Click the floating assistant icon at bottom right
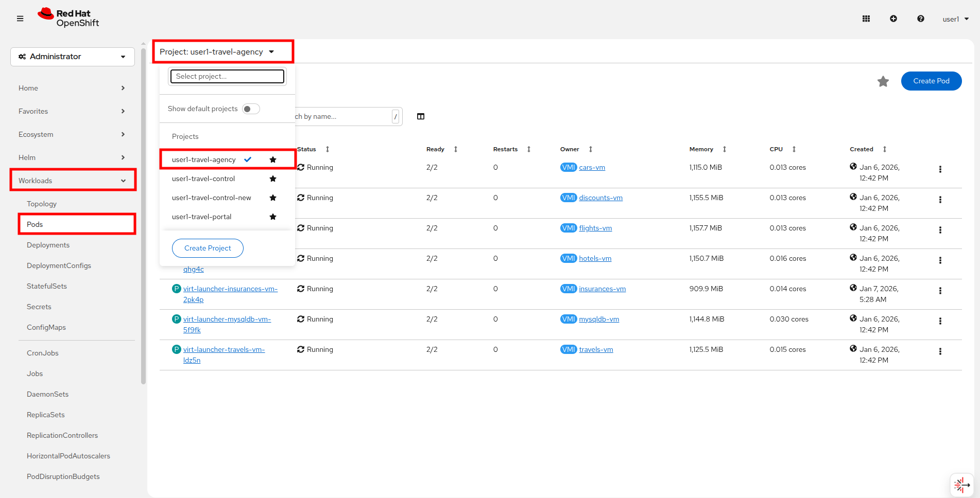 [961, 485]
